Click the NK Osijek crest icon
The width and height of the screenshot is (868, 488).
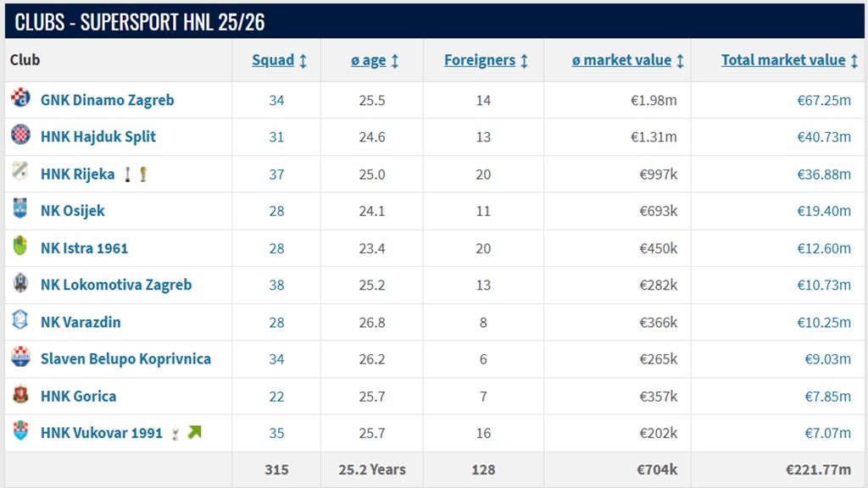tap(20, 209)
